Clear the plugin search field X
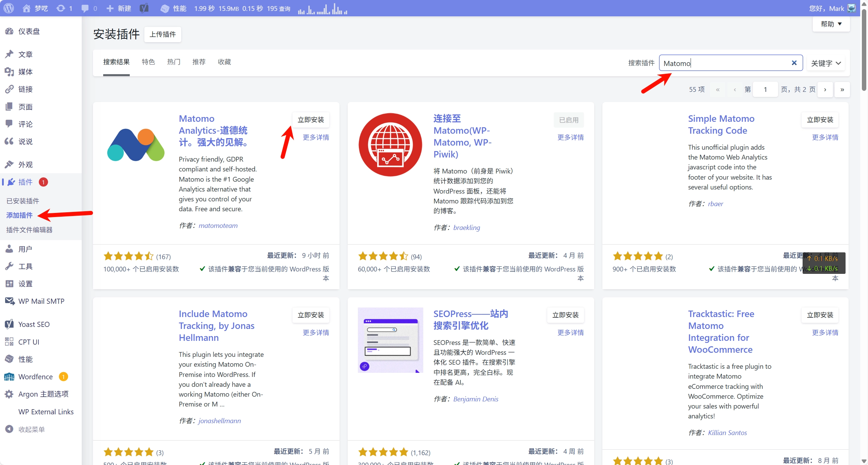The height and width of the screenshot is (465, 868). pos(794,63)
